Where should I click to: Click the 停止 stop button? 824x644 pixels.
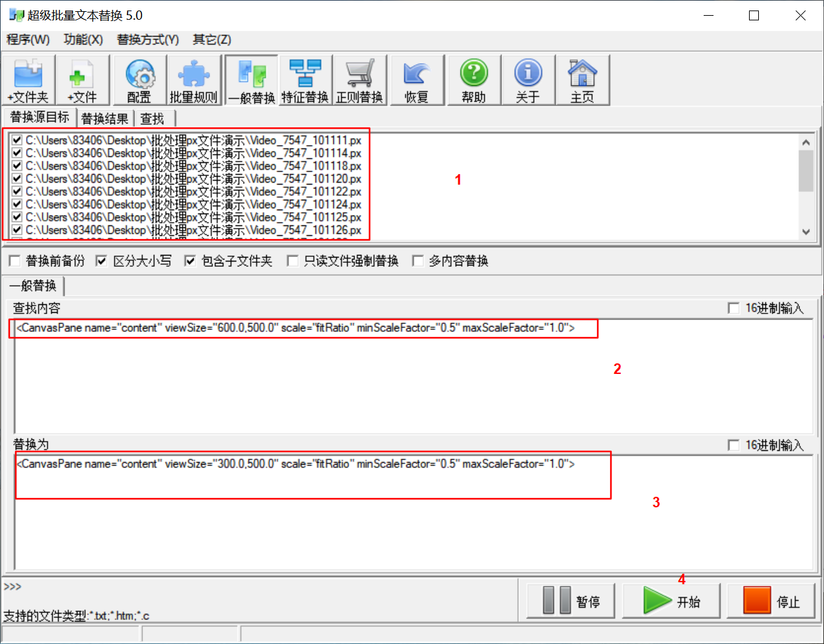(x=771, y=601)
